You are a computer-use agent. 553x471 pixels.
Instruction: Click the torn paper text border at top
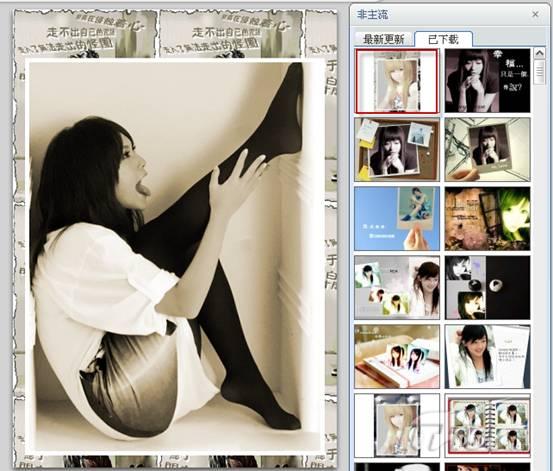pos(175,34)
